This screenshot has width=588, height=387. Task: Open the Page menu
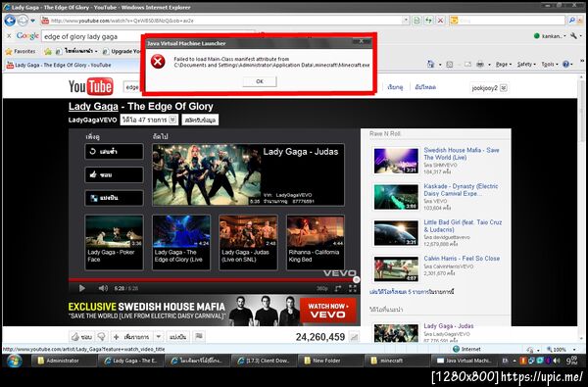[504, 65]
